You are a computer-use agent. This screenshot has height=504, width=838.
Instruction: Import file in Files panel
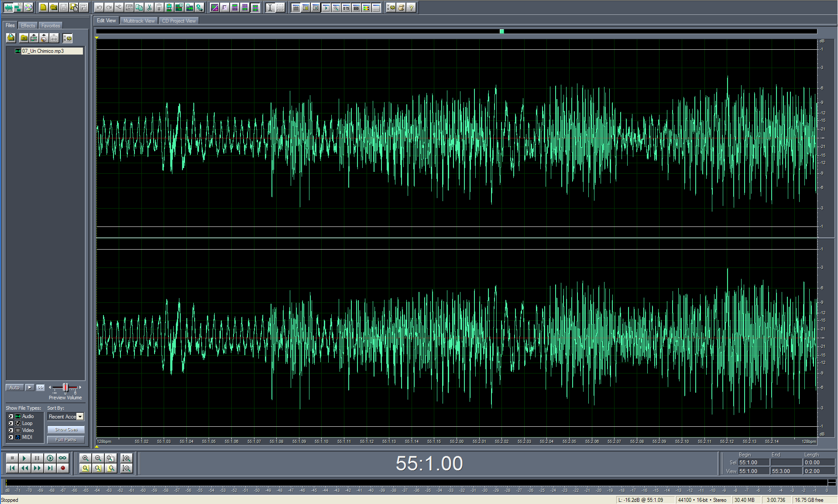click(x=11, y=38)
